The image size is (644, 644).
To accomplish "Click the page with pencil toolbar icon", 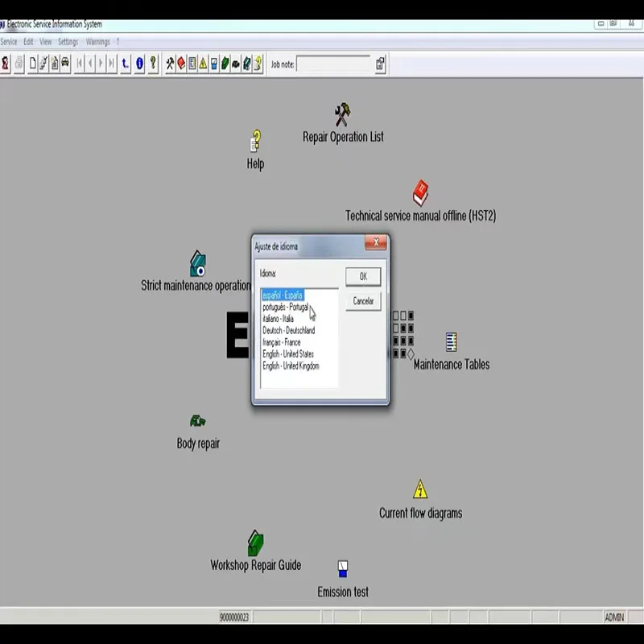I will 43,64.
